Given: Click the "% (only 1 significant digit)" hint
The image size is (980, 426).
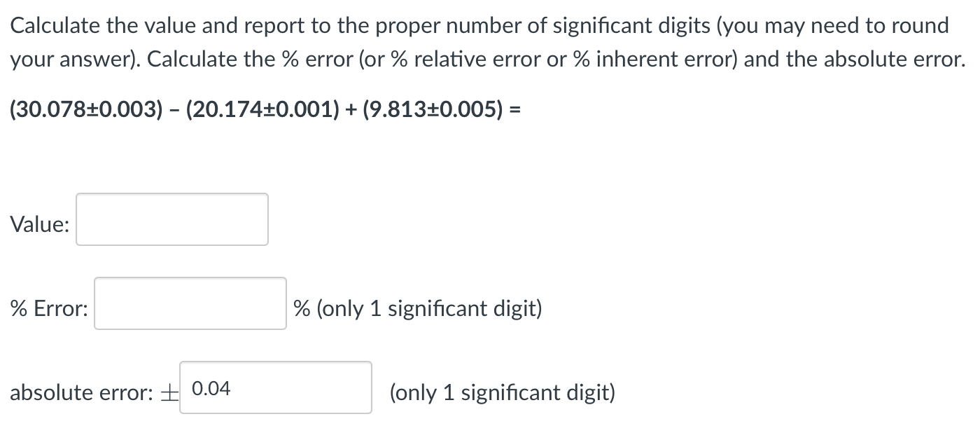Looking at the screenshot, I should 417,308.
